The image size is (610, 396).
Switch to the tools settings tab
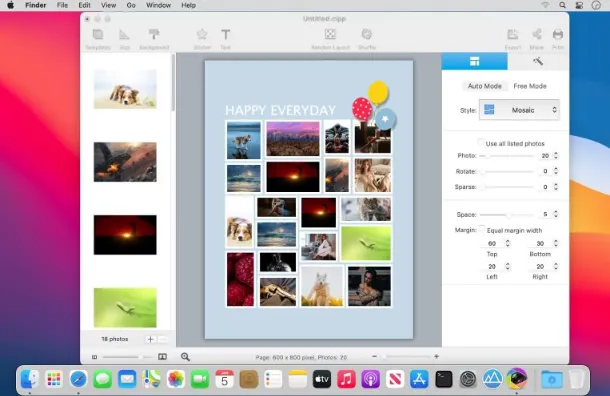point(538,61)
